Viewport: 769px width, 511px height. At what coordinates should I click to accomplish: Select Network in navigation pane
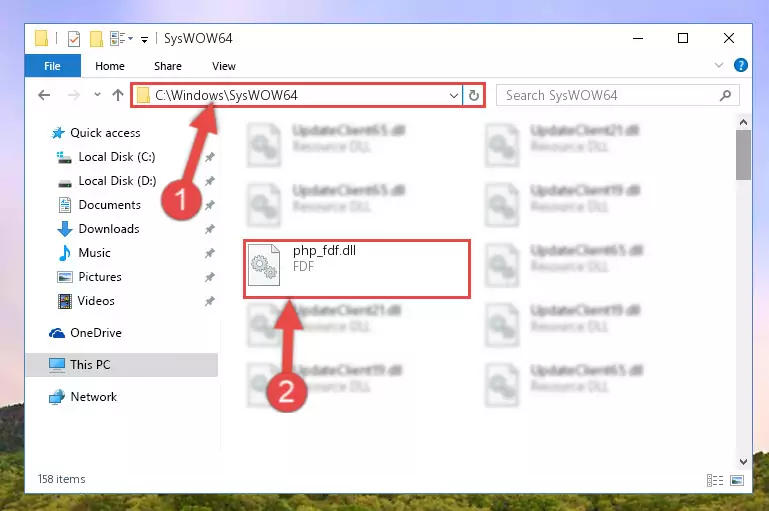[x=94, y=397]
